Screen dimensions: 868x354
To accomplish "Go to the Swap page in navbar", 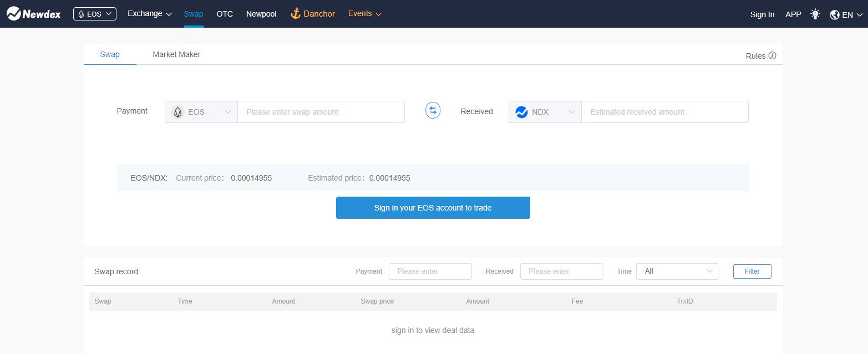I will (x=194, y=14).
